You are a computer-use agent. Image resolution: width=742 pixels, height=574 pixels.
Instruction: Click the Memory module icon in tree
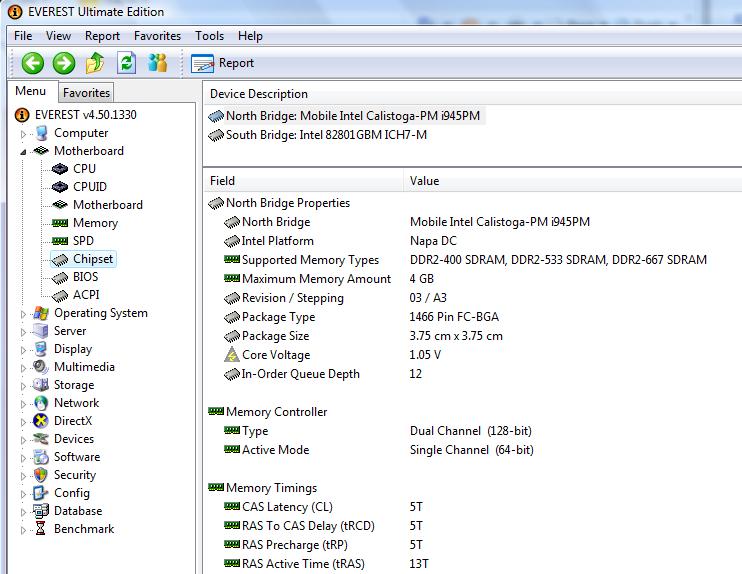pos(60,223)
